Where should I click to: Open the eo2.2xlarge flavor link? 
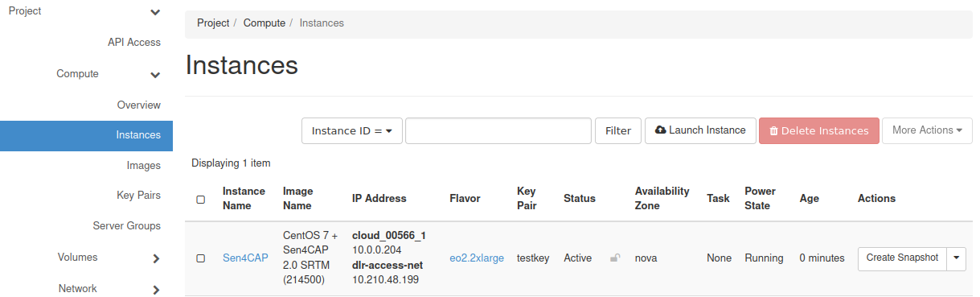pyautogui.click(x=477, y=258)
